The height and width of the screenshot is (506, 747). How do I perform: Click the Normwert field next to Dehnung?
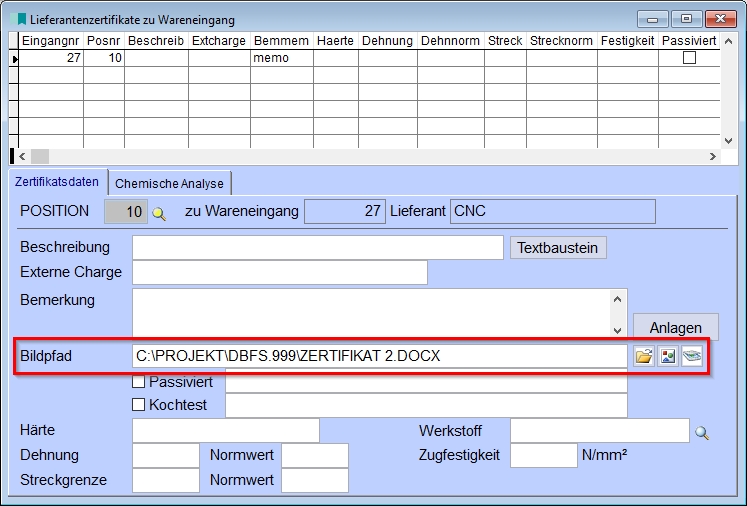315,455
